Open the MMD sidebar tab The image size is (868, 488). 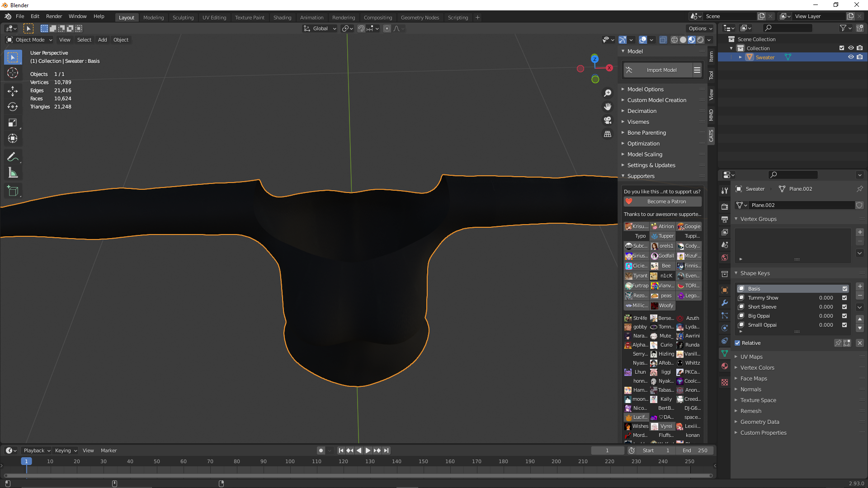click(711, 115)
